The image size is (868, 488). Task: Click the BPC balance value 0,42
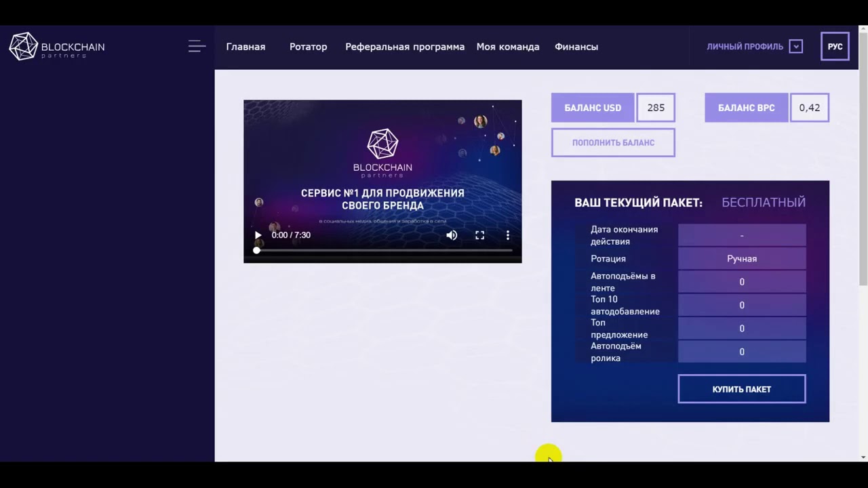pos(809,108)
